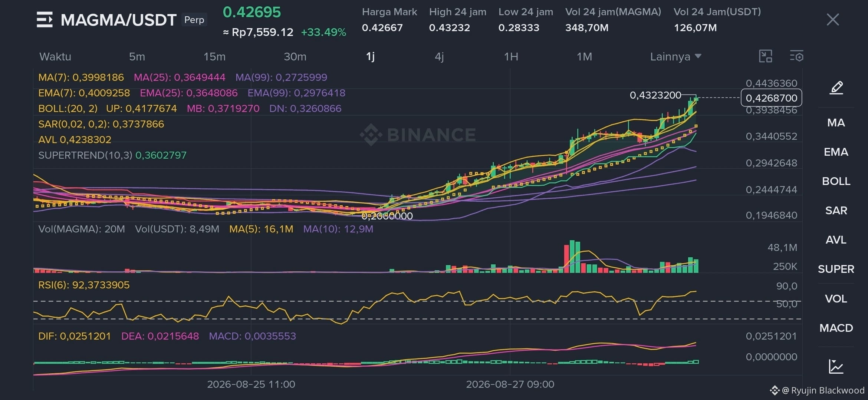Image resolution: width=868 pixels, height=400 pixels.
Task: Toggle the SUPER trend indicator
Action: pos(836,269)
